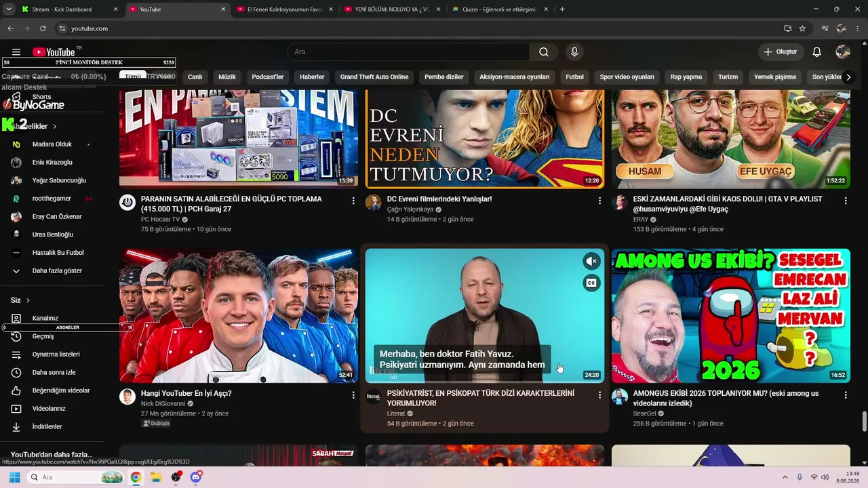Image resolution: width=868 pixels, height=488 pixels.
Task: Select the Grand Theft Auto Online chip
Action: (x=374, y=77)
